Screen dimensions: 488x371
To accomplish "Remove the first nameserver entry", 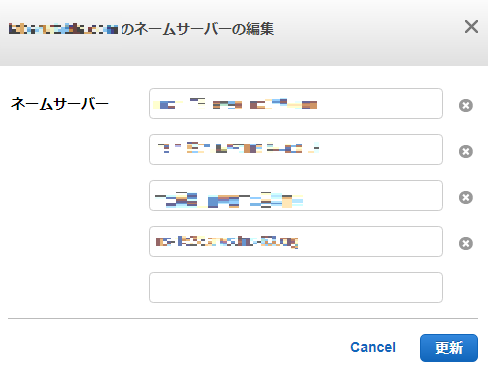I will point(466,105).
